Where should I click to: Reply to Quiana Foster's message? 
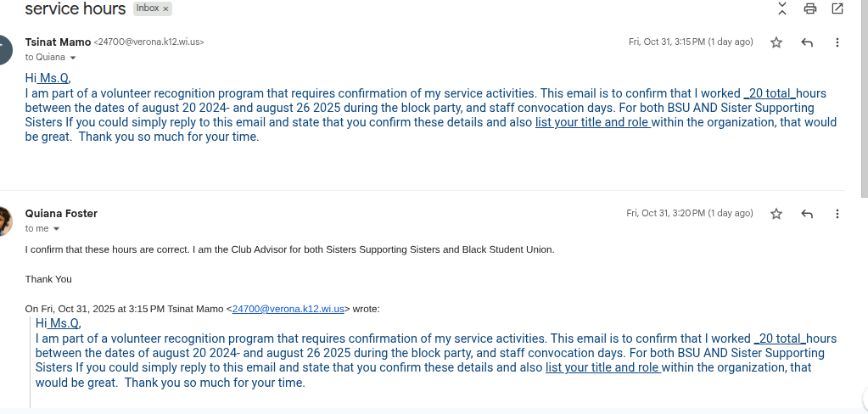click(x=807, y=214)
